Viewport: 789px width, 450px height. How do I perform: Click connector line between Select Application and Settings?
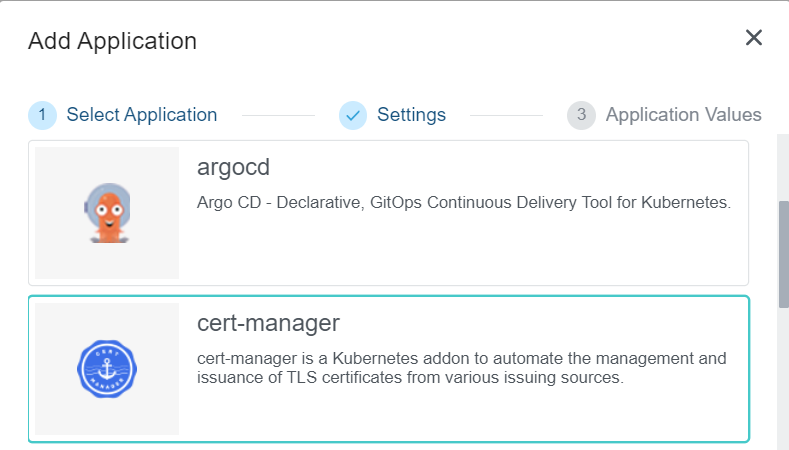(x=278, y=116)
